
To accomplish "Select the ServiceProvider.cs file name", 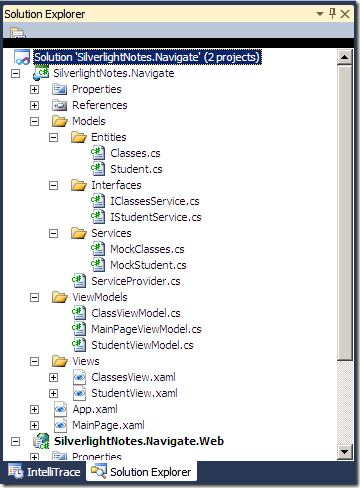I will pos(136,281).
